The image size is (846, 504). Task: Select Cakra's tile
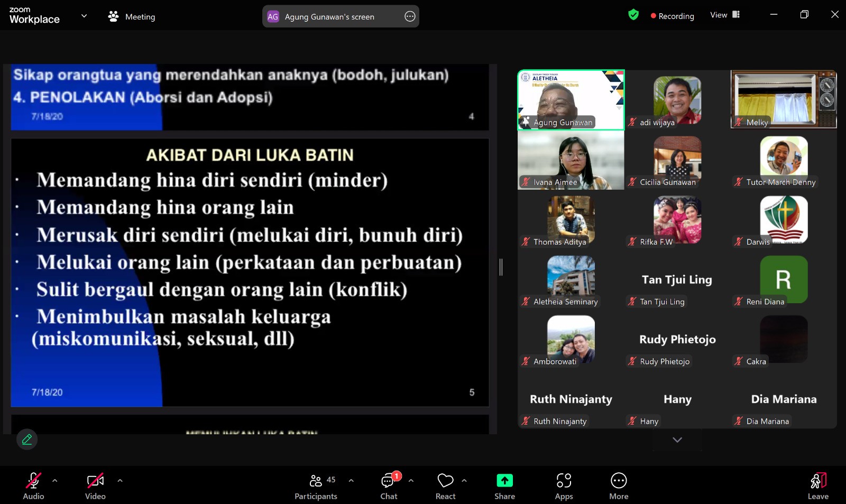click(x=784, y=339)
